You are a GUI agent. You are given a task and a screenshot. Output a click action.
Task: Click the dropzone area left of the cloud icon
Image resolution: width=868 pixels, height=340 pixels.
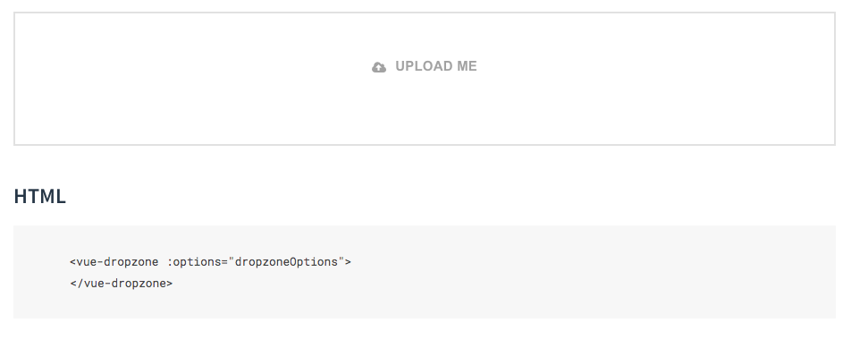point(194,67)
